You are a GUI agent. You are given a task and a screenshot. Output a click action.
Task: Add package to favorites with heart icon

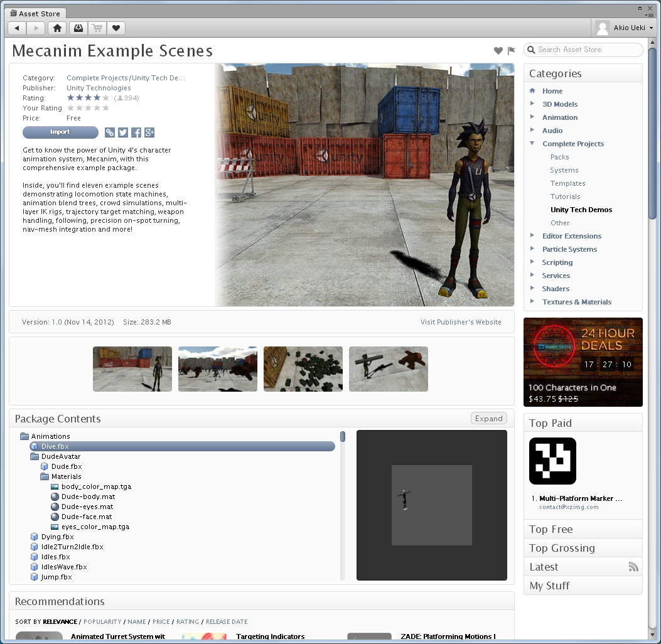click(x=498, y=51)
